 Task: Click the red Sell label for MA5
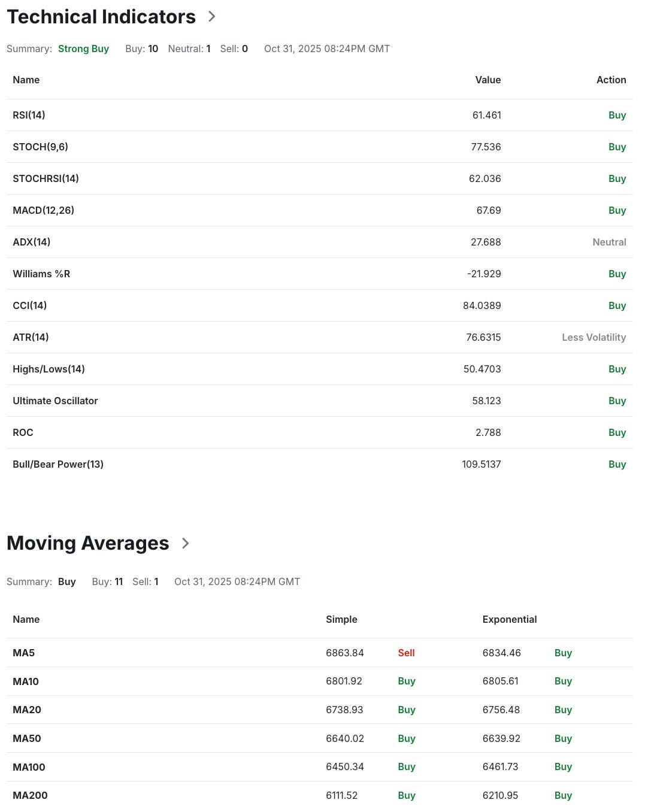[407, 653]
